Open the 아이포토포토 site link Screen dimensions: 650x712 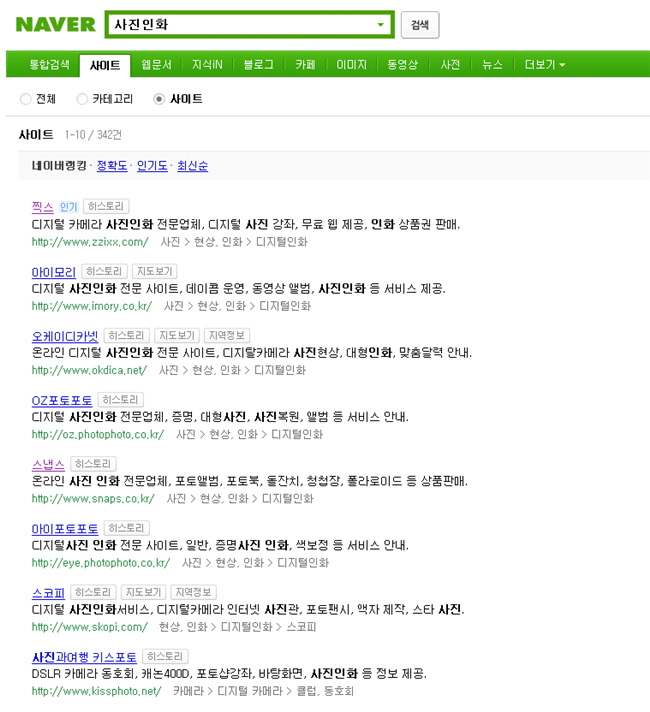click(x=65, y=529)
